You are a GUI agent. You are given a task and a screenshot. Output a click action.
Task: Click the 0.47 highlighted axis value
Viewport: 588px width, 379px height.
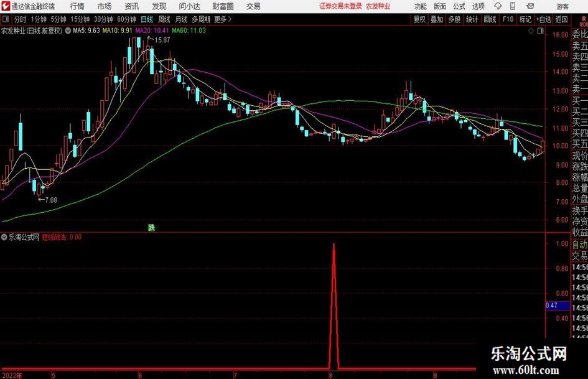pos(558,306)
